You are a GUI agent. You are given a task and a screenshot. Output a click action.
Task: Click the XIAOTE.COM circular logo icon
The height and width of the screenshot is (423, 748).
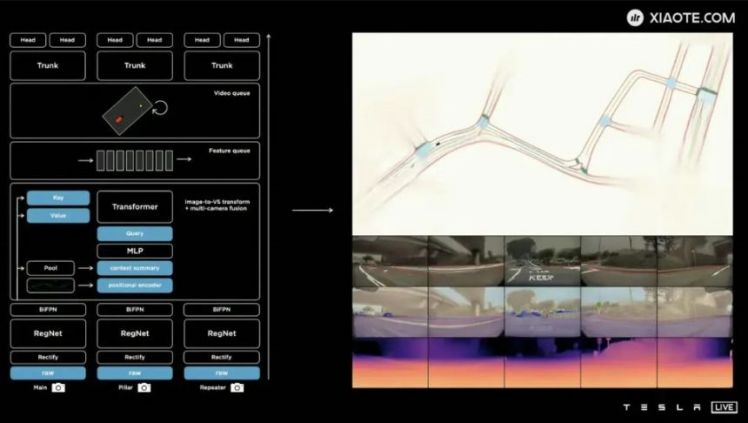point(635,17)
